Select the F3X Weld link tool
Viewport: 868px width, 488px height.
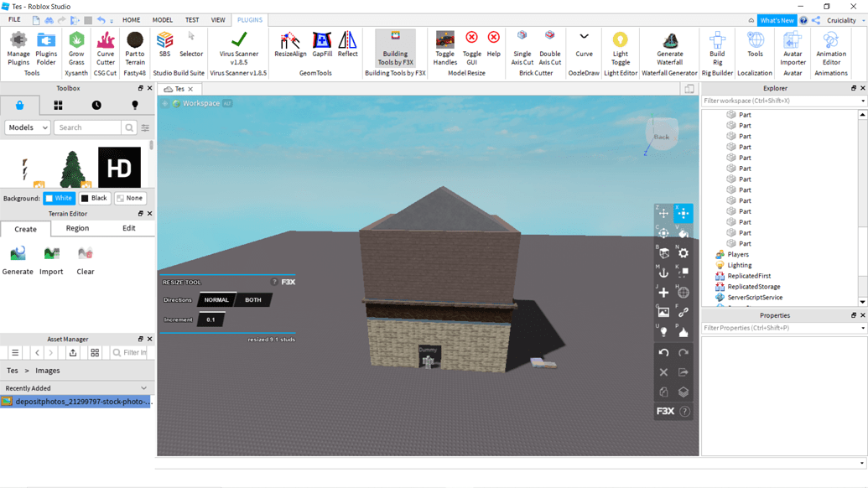point(683,312)
